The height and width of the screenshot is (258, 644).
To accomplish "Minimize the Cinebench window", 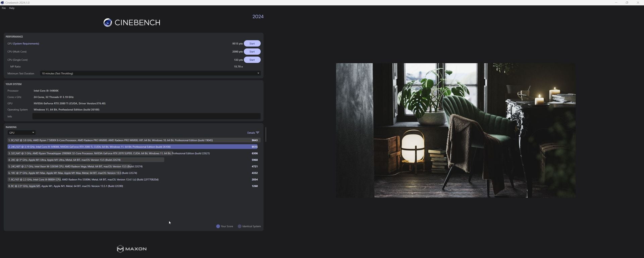I will (616, 3).
